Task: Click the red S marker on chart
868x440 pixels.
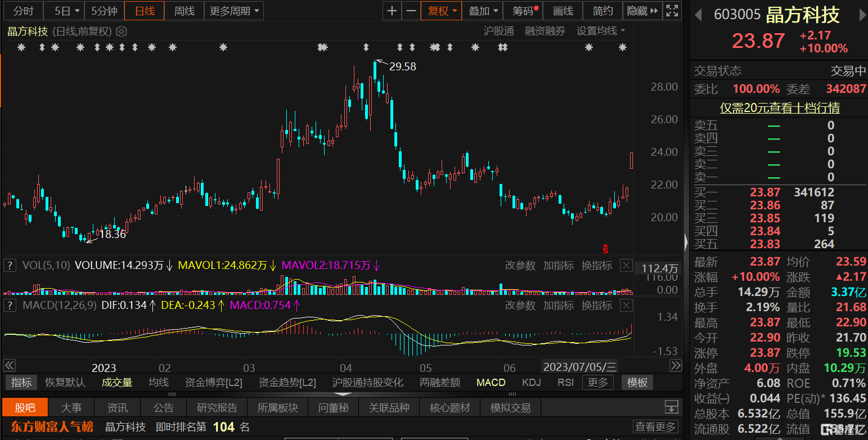Action: (606, 249)
